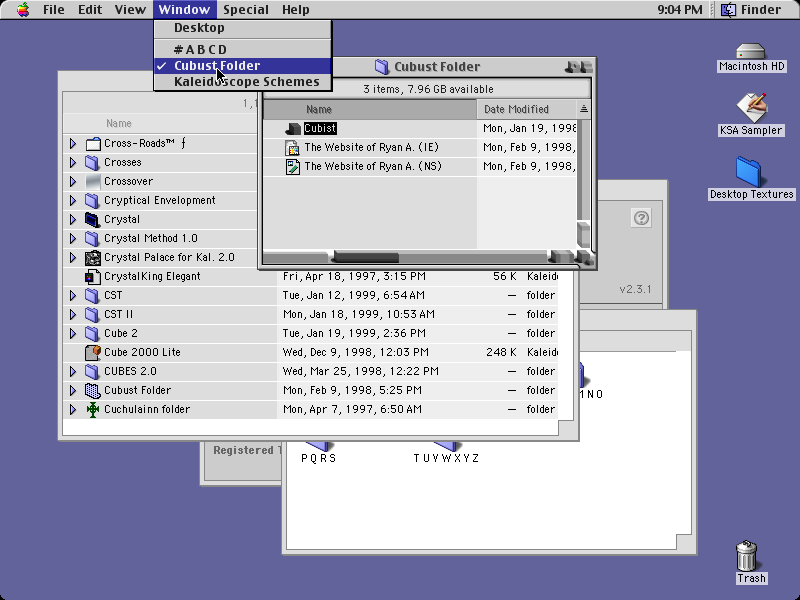This screenshot has height=600, width=800.
Task: Expand the Cube 2 folder triangle
Action: 73,333
